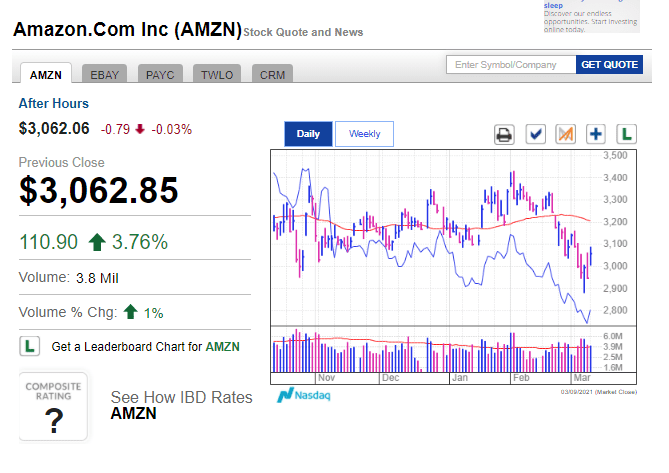Click the Amazon.Com Inc (AMZN) title
This screenshot has width=669, height=473.
(x=128, y=29)
